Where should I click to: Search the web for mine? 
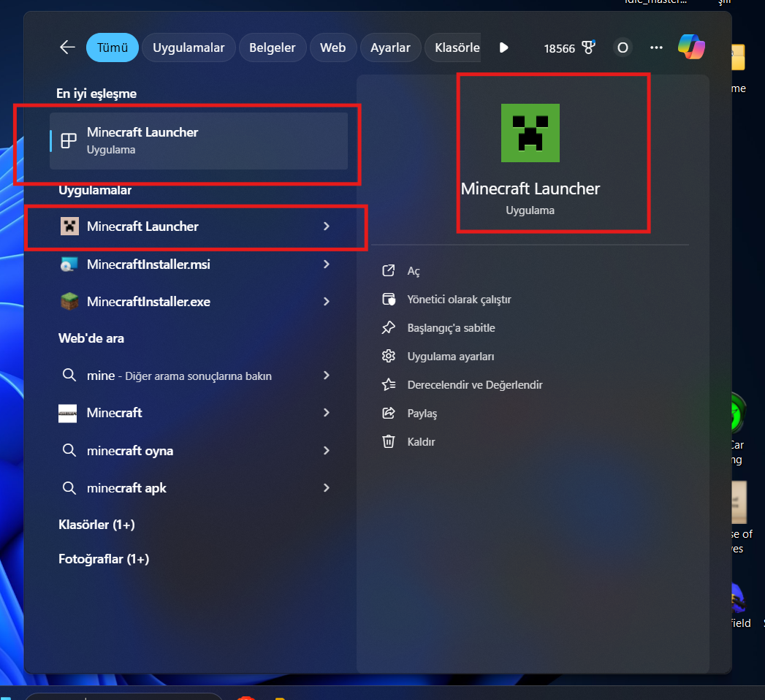click(195, 376)
